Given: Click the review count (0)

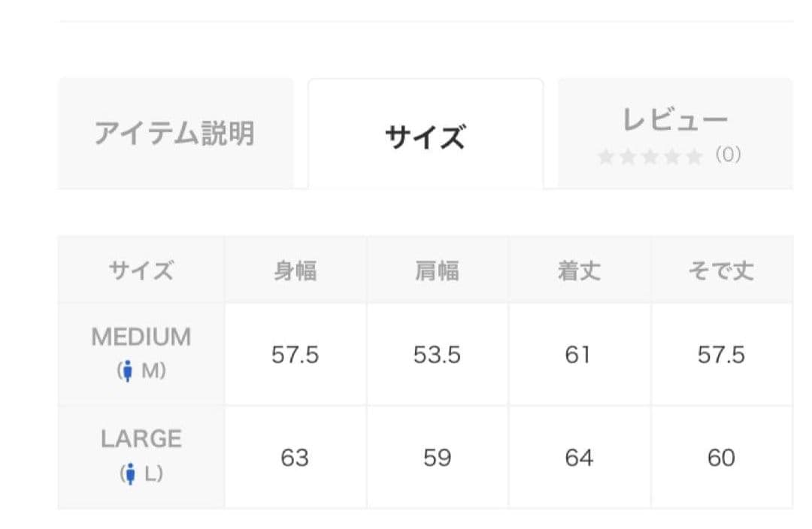Looking at the screenshot, I should 728,155.
